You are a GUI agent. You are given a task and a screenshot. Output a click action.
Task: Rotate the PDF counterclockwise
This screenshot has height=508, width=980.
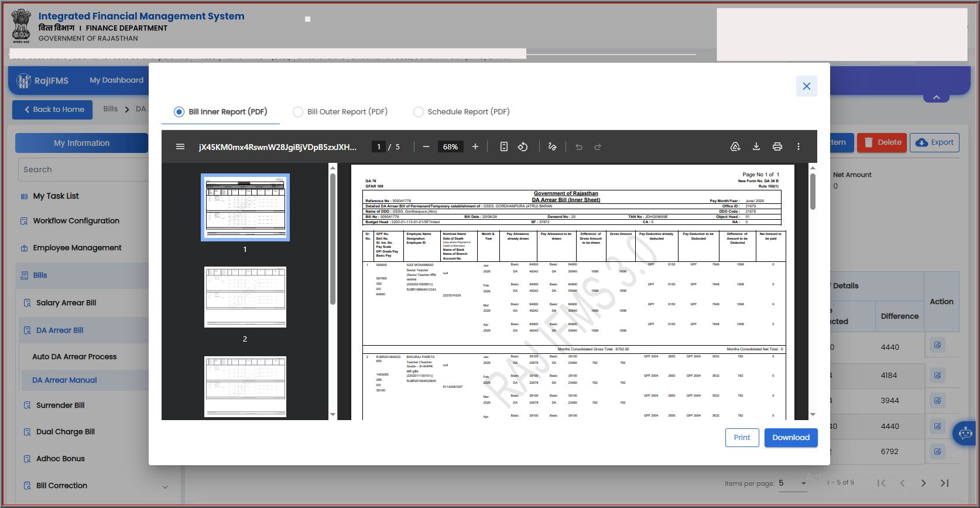[523, 146]
